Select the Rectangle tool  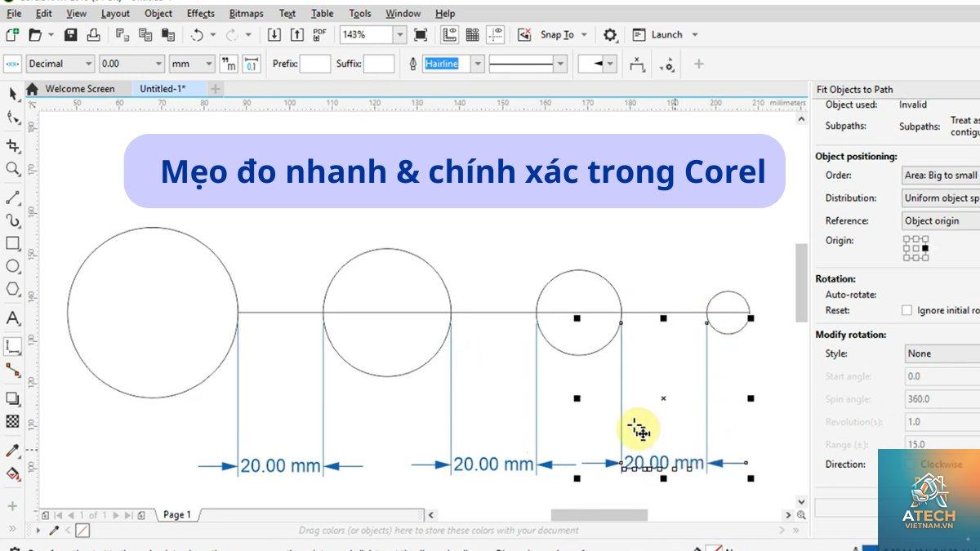[12, 243]
